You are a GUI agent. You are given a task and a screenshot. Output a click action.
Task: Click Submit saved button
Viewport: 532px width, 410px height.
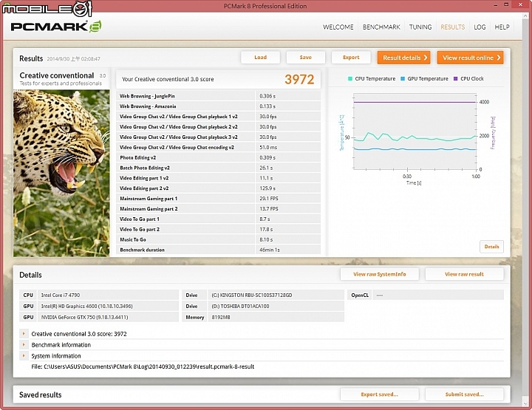tap(464, 394)
